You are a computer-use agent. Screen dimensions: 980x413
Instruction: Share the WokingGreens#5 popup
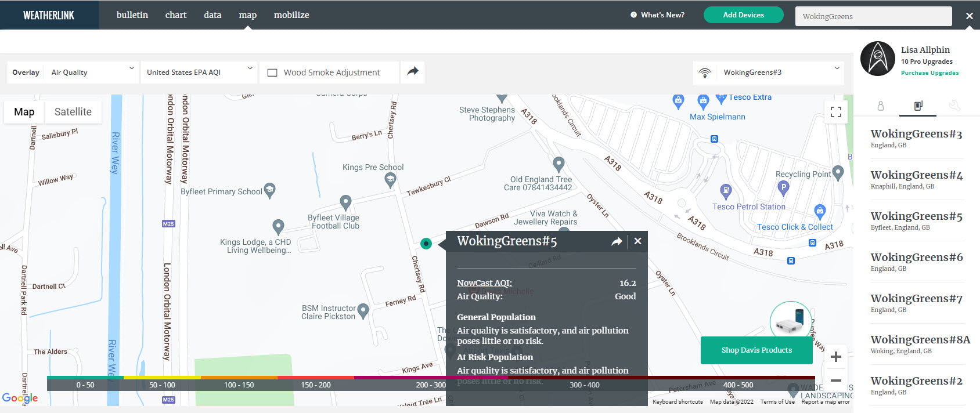(617, 241)
